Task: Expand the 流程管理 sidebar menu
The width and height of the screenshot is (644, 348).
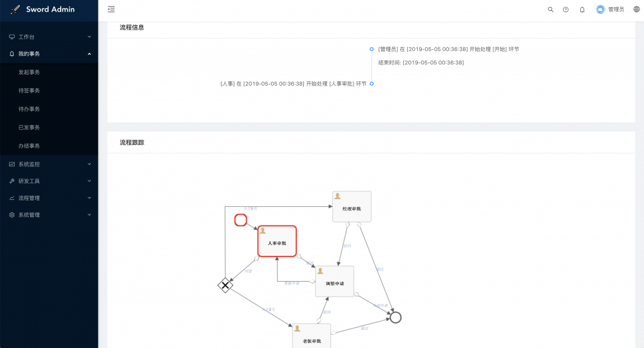Action: pyautogui.click(x=49, y=198)
